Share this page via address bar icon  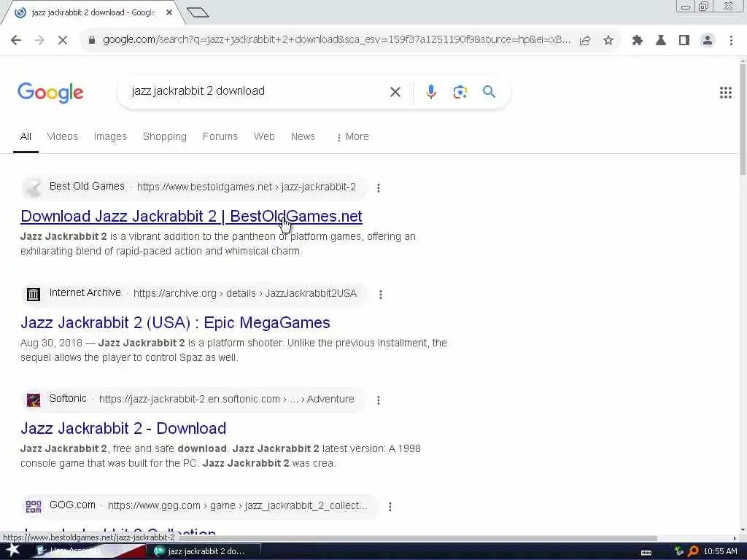[x=585, y=40]
